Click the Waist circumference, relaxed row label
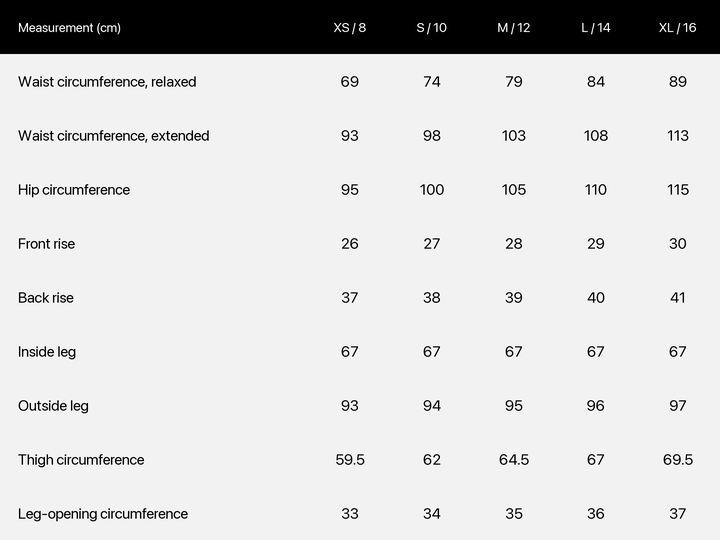The width and height of the screenshot is (720, 540). tap(107, 82)
